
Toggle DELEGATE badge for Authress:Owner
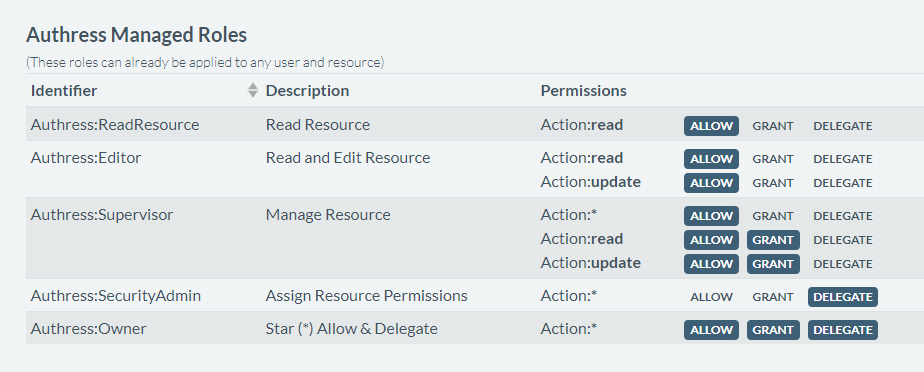(x=843, y=330)
